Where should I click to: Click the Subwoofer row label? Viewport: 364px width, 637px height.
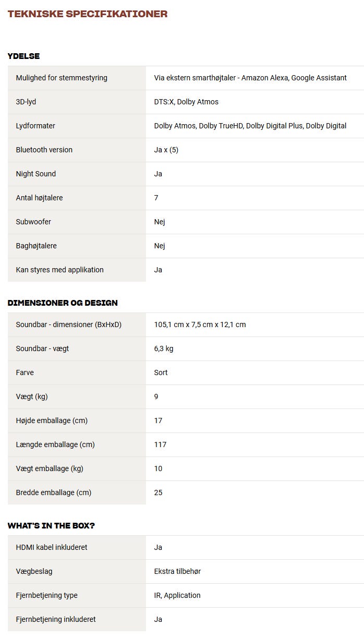pyautogui.click(x=33, y=222)
